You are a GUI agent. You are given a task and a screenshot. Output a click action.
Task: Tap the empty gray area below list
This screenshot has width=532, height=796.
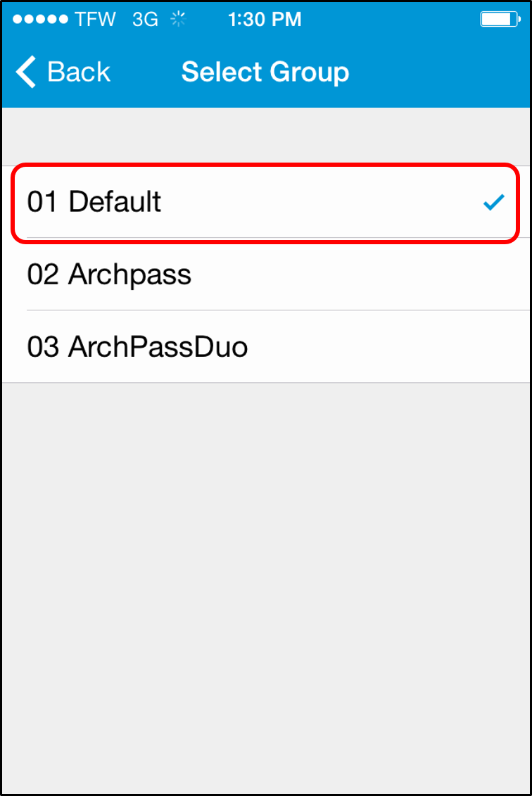(x=266, y=588)
